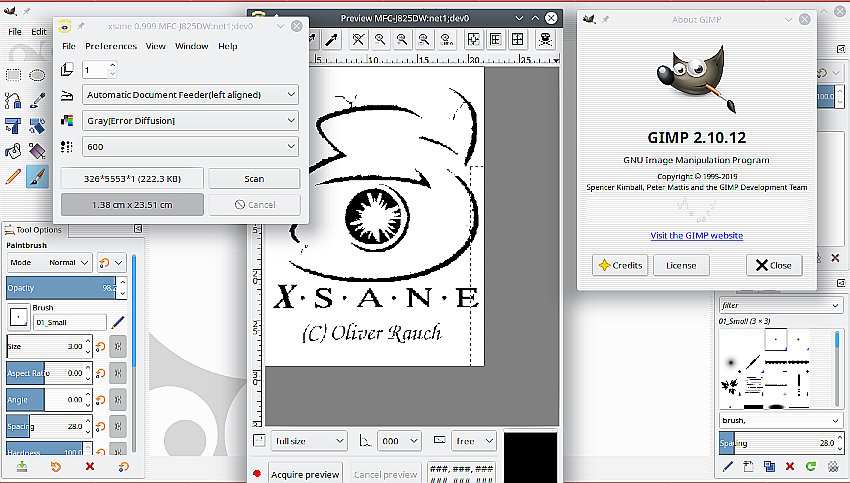Reset brush Aspect Ratio to default
Image resolution: width=850 pixels, height=483 pixels.
click(x=100, y=373)
